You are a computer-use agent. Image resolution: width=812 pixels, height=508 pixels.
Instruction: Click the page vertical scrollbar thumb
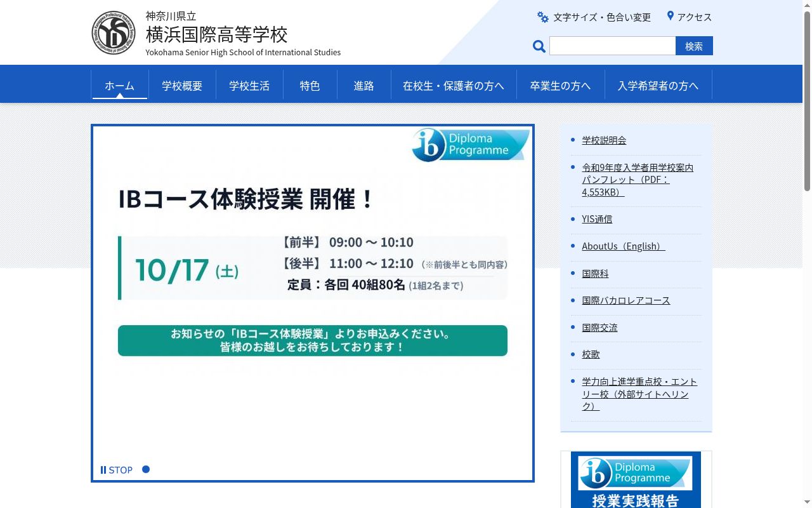pyautogui.click(x=807, y=102)
